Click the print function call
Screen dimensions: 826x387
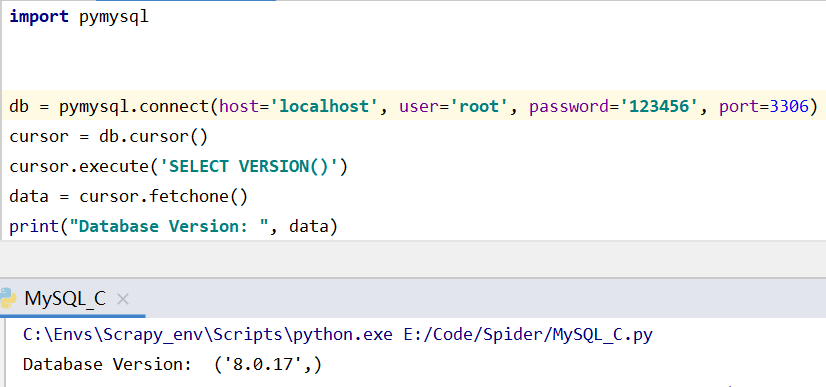coord(34,226)
